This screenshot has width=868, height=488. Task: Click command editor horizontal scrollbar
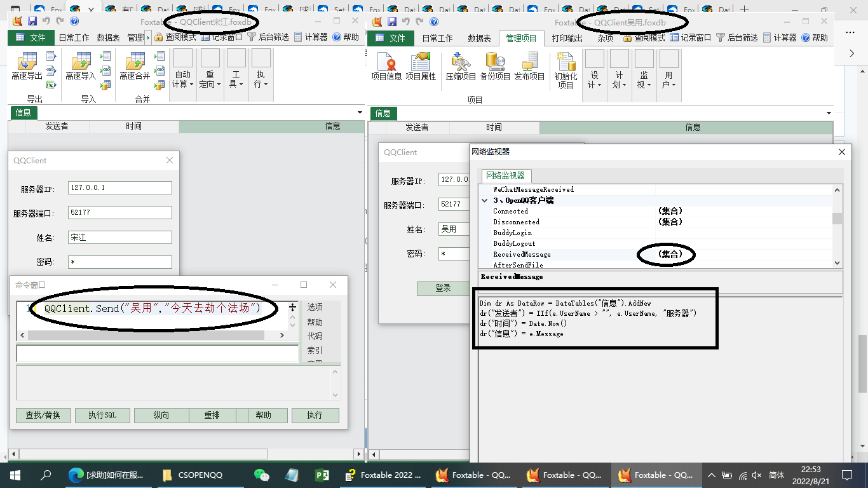tap(153, 335)
